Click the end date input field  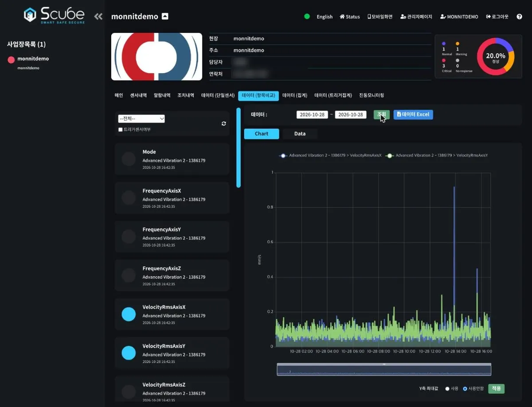click(351, 114)
